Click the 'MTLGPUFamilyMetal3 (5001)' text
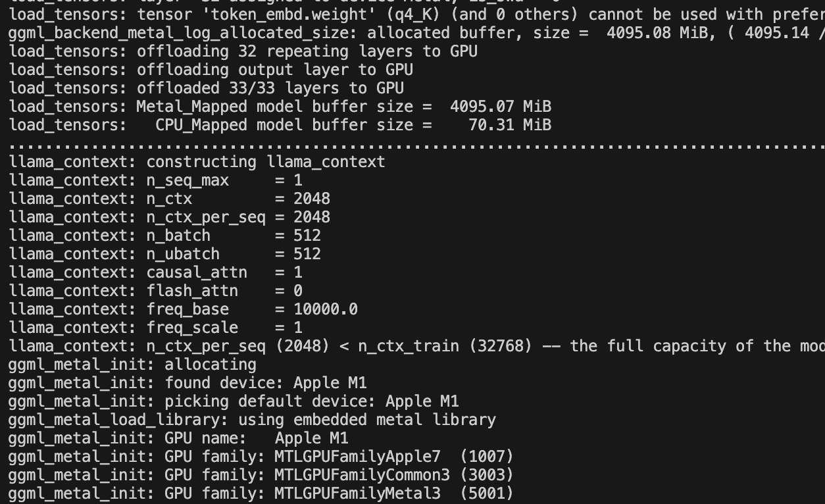 coord(393,493)
